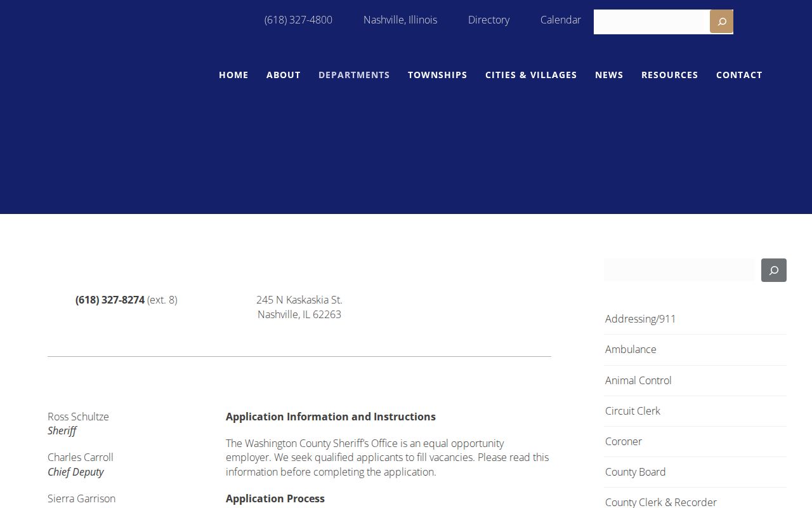This screenshot has height=508, width=812.
Task: Go to the Animal Control department link
Action: click(x=638, y=380)
